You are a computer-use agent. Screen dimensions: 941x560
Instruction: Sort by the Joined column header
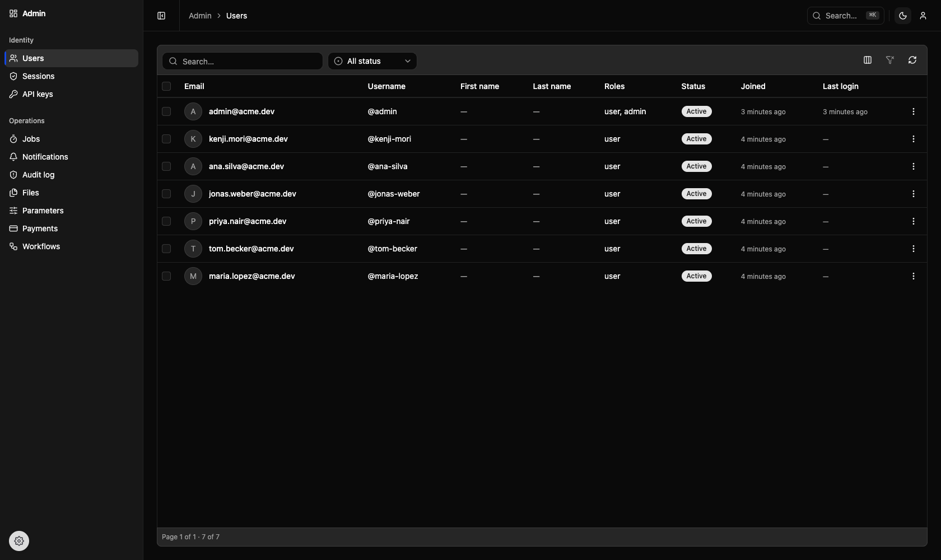point(753,86)
